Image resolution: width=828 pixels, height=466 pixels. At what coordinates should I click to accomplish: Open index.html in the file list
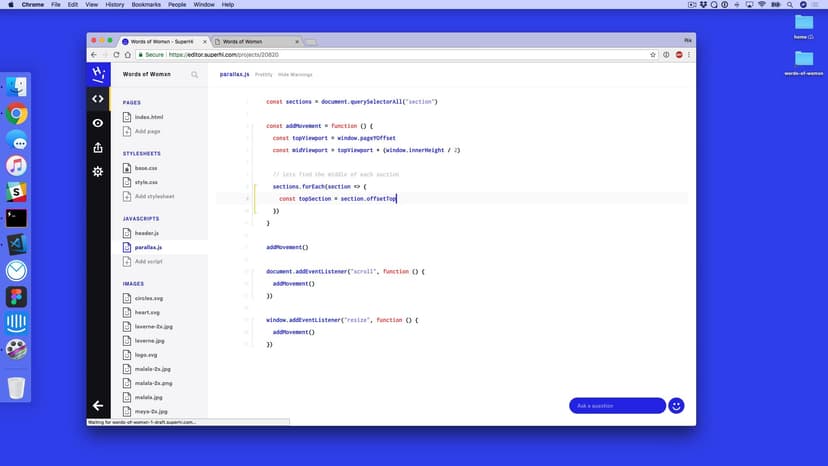(148, 117)
